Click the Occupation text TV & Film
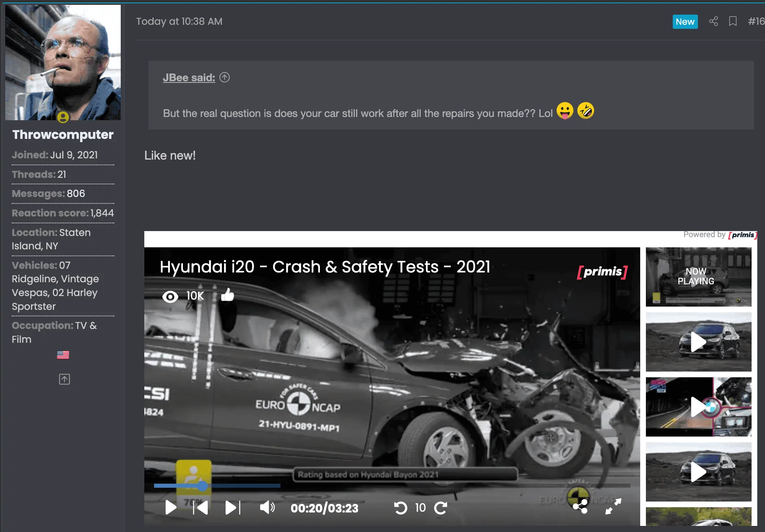 [54, 332]
